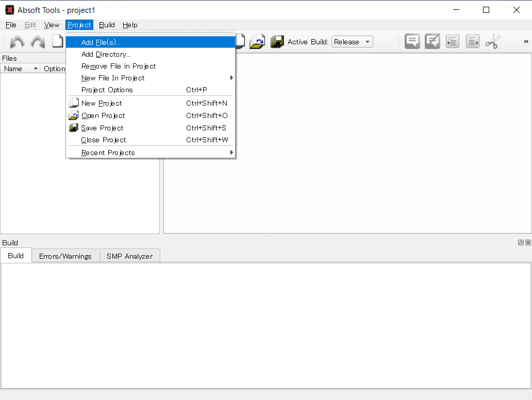532x400 pixels.
Task: Show hidden toolbar items with the chevron
Action: (526, 41)
